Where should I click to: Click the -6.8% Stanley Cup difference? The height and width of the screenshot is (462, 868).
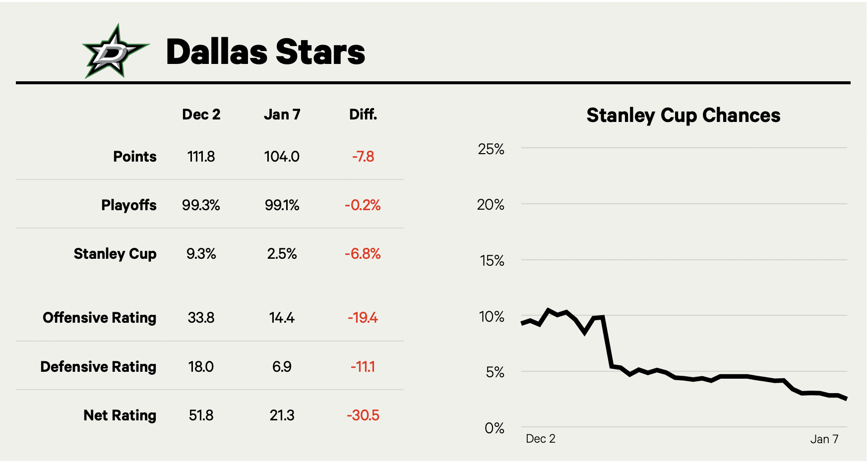pos(363,254)
